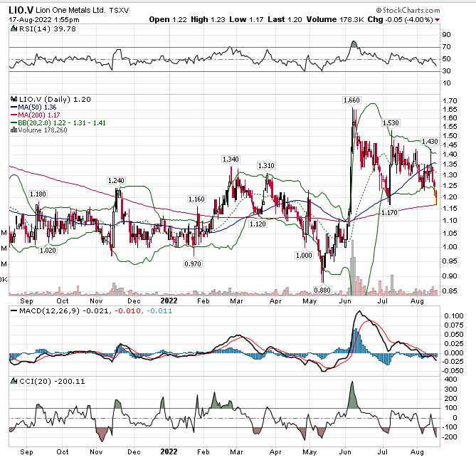
Task: Click the 0.880 low price label
Action: [322, 290]
